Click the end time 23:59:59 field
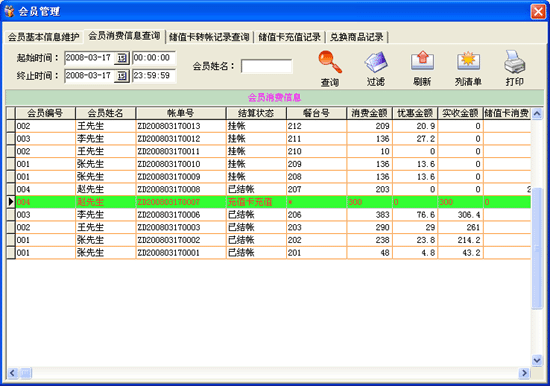This screenshot has width=550, height=386. coord(154,76)
